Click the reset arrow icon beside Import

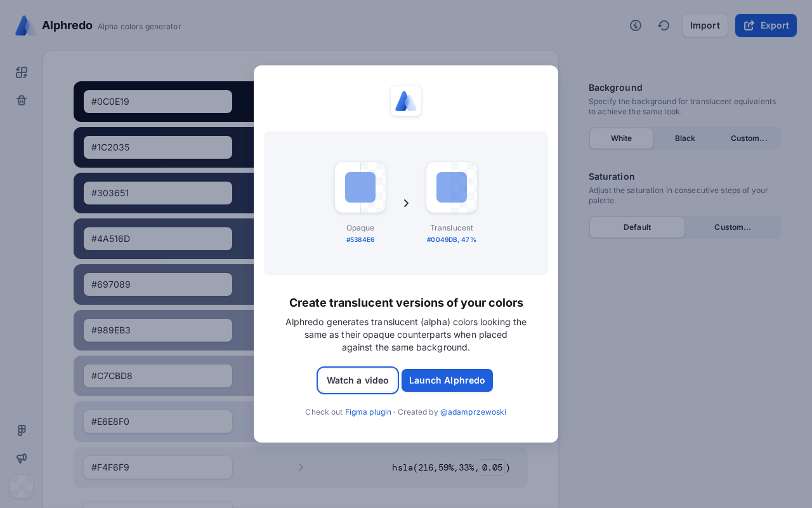click(x=664, y=25)
